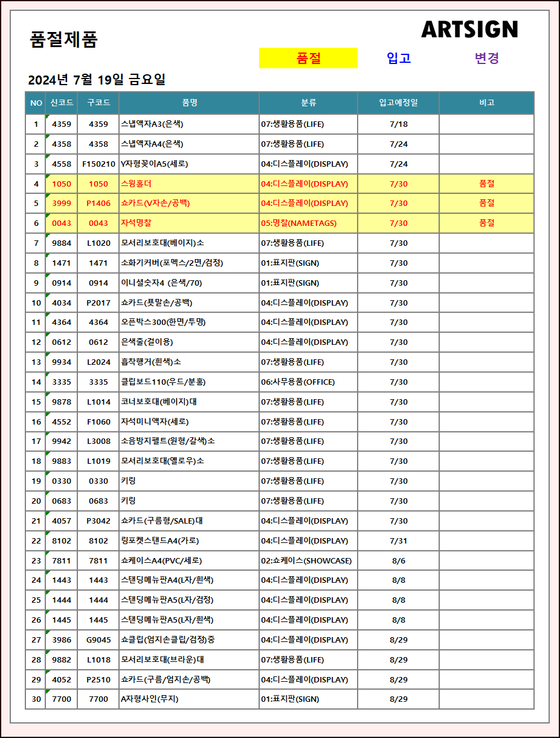Viewport: 560px width, 738px height.
Task: Click the 비고 column header
Action: click(486, 103)
